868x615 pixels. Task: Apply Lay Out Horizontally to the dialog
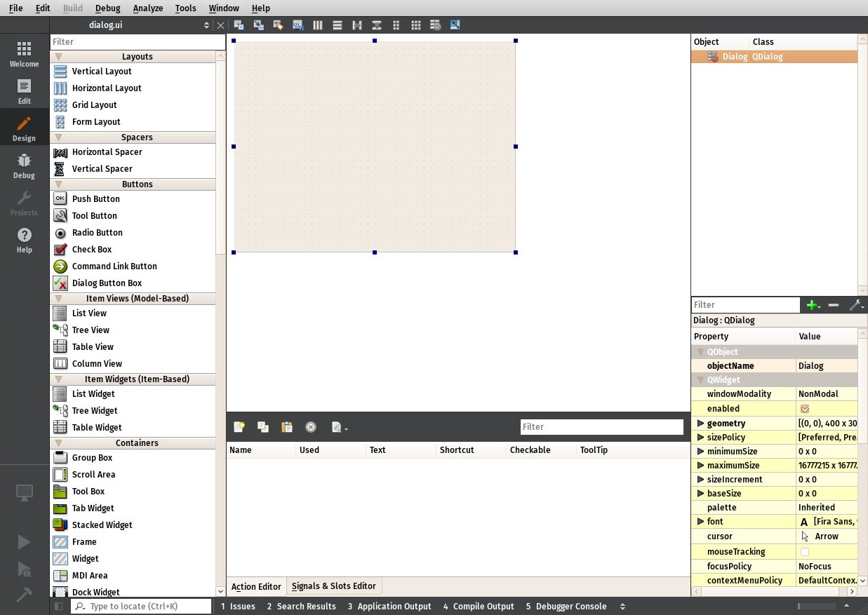point(317,25)
